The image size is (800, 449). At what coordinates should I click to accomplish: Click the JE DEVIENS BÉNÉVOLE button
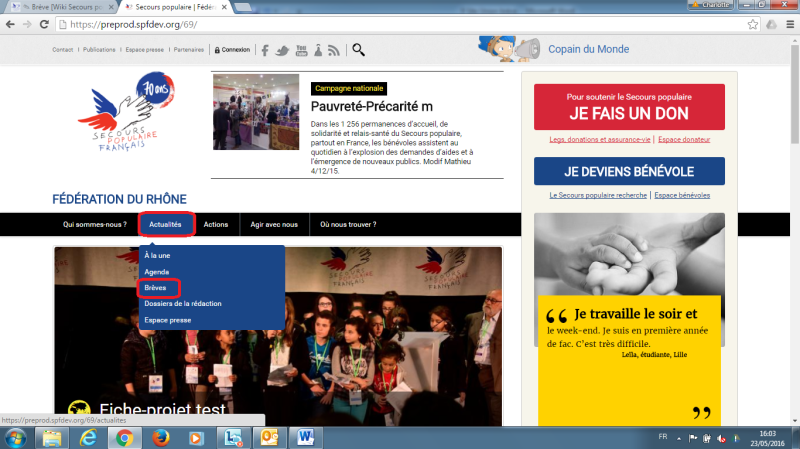[629, 171]
